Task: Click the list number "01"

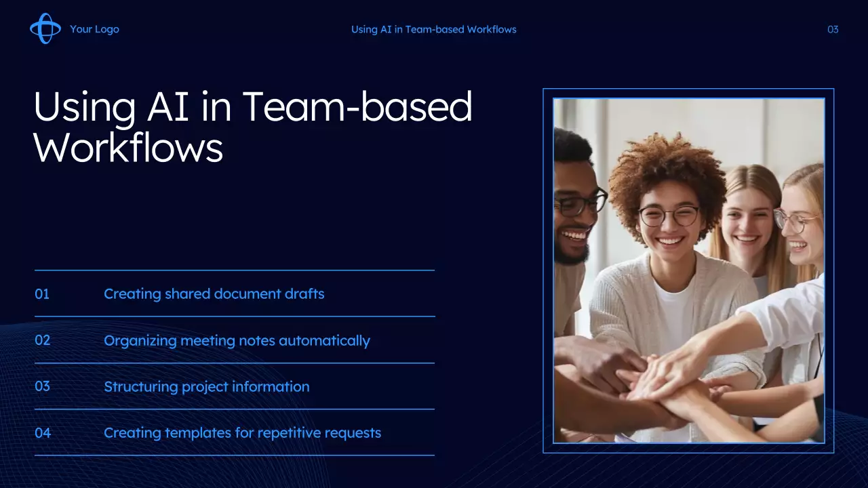Action: point(42,294)
